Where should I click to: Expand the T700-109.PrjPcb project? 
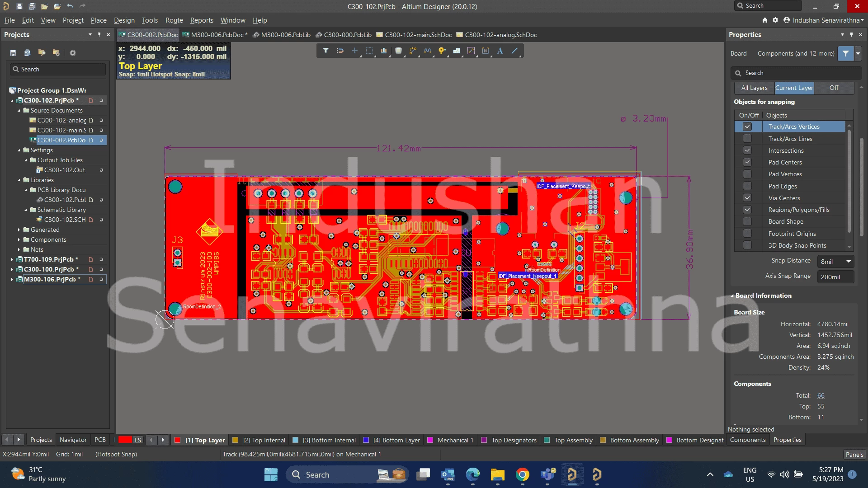12,259
